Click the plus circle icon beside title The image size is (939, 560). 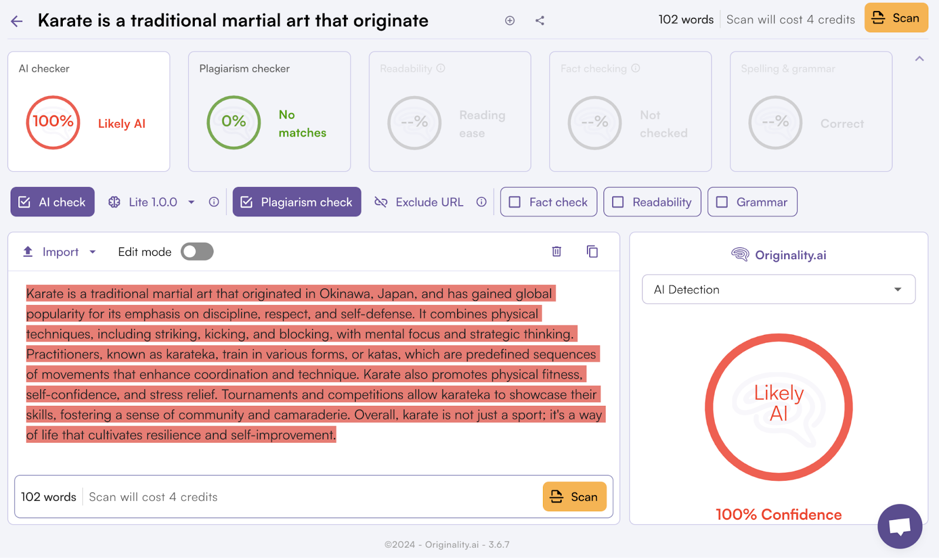click(x=509, y=21)
